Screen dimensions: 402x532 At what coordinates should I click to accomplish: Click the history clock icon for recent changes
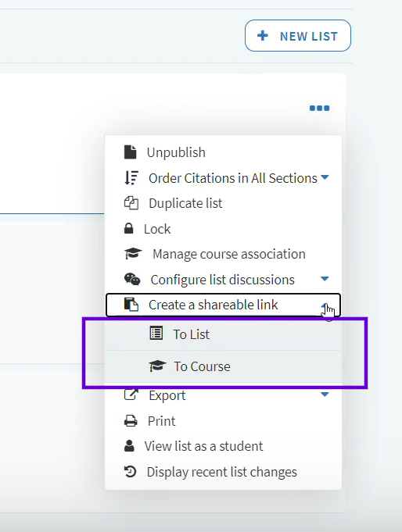(x=130, y=472)
